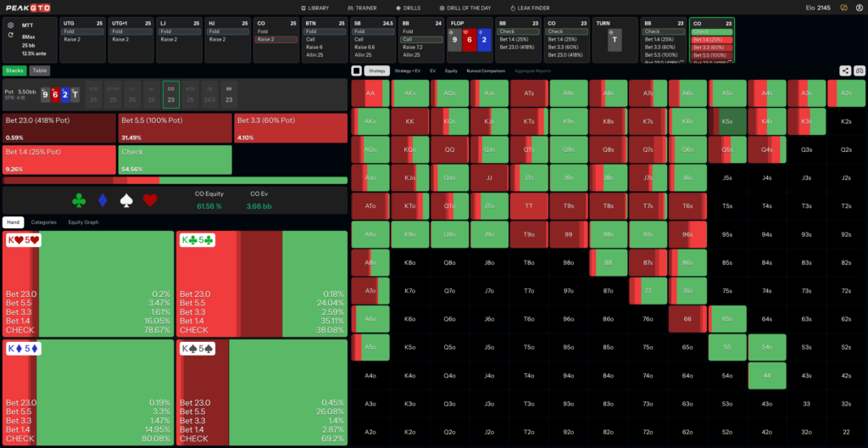868x448 pixels.
Task: Switch to the Equity Graph tab
Action: click(x=83, y=221)
